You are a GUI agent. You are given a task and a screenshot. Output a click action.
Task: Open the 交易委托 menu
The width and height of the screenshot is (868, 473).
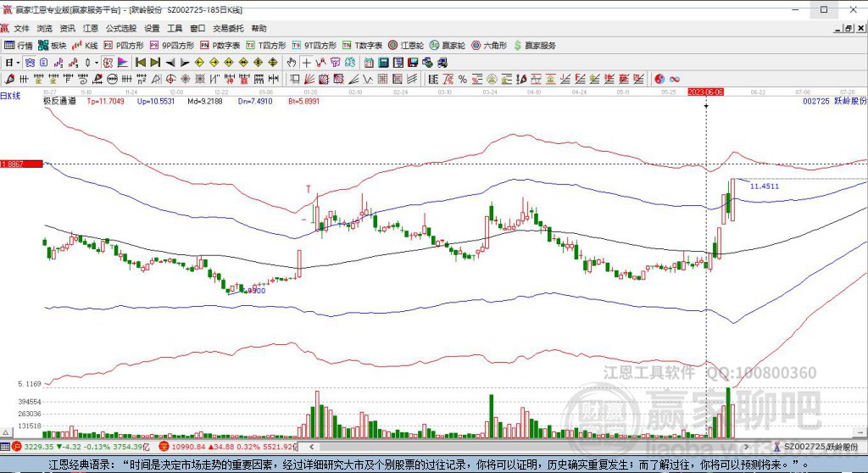pyautogui.click(x=228, y=28)
